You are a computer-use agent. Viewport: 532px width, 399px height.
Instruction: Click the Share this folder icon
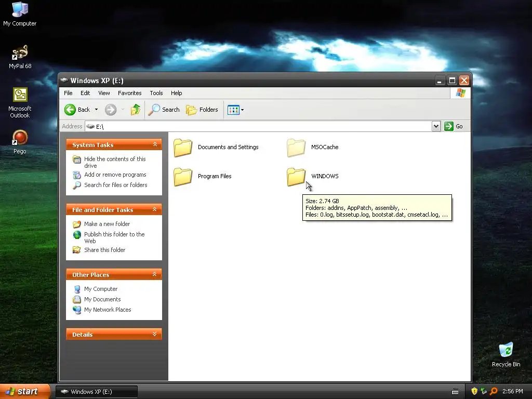(x=77, y=250)
